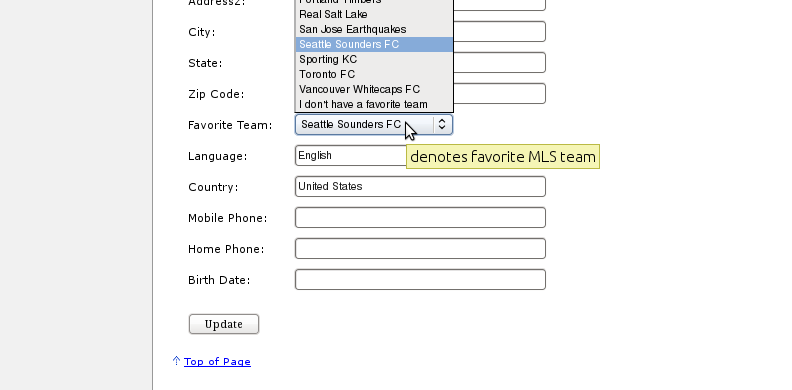The height and width of the screenshot is (390, 792).
Task: Click the State text field
Action: point(500,63)
